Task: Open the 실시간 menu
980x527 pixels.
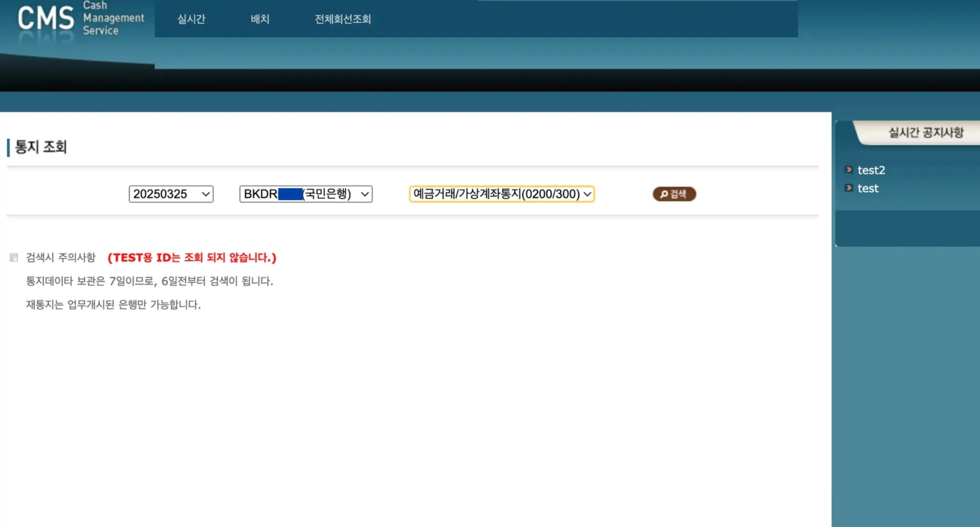Action: pyautogui.click(x=191, y=19)
